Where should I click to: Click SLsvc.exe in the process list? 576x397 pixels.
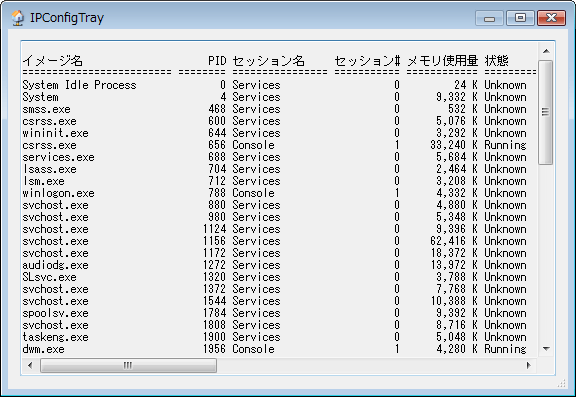coord(49,277)
